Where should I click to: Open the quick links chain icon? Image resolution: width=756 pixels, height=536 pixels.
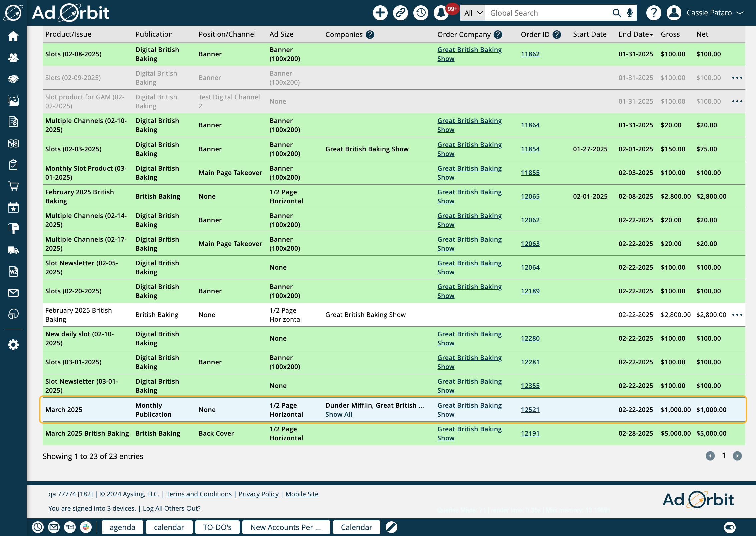pos(400,13)
